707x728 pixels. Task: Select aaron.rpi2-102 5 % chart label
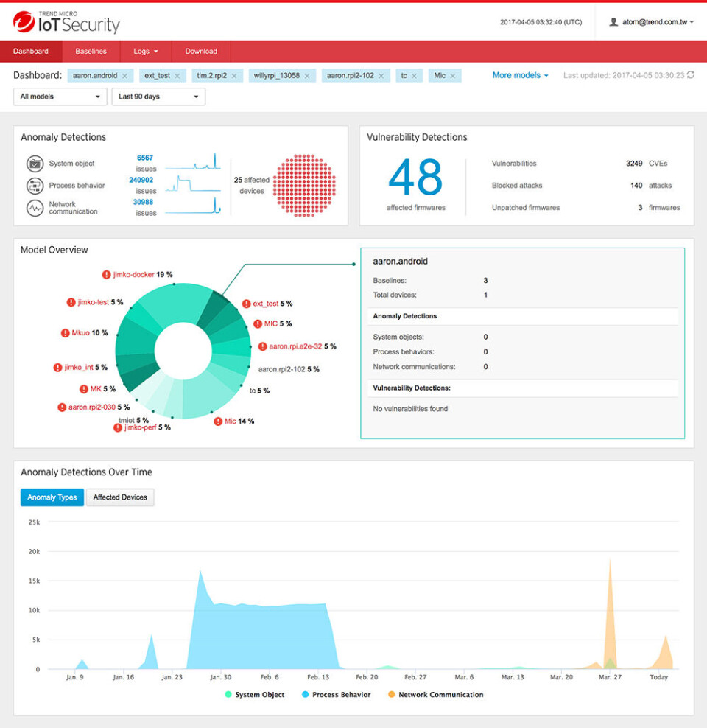click(x=289, y=370)
